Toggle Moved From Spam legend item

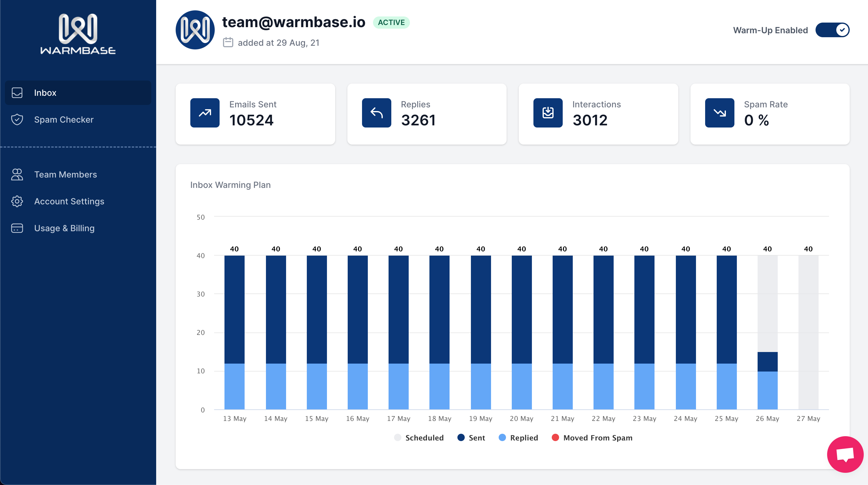point(592,437)
